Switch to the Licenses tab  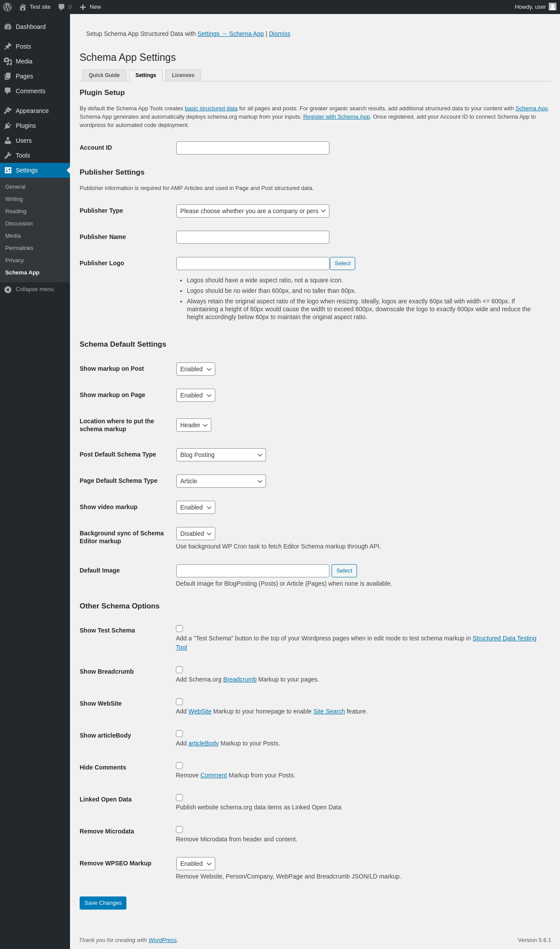pos(183,75)
